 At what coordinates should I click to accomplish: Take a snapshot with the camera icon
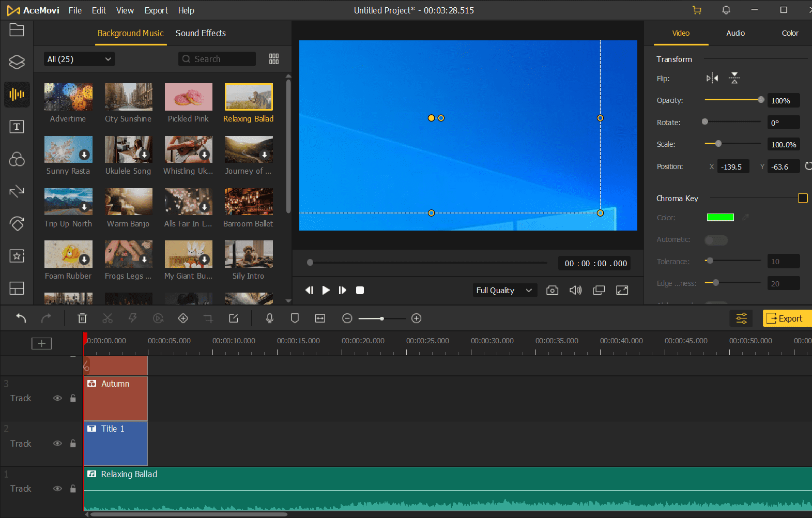point(552,291)
